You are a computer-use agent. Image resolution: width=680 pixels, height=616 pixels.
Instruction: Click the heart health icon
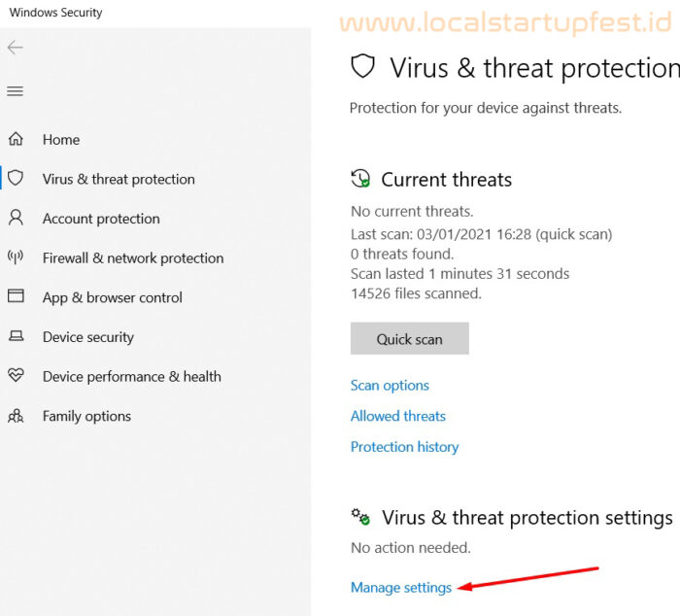coord(17,375)
